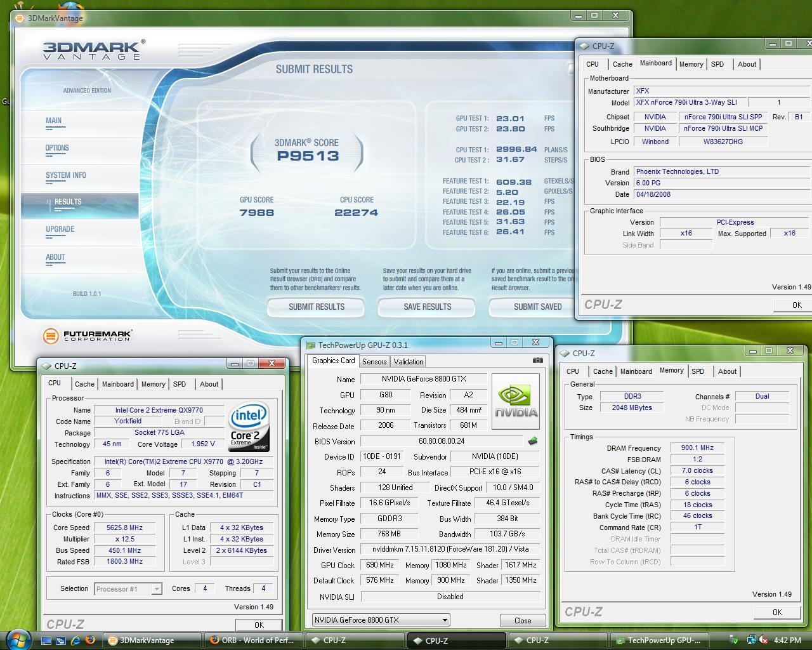Open the Windows Start menu
Screen dimensions: 812x650
pos(18,639)
